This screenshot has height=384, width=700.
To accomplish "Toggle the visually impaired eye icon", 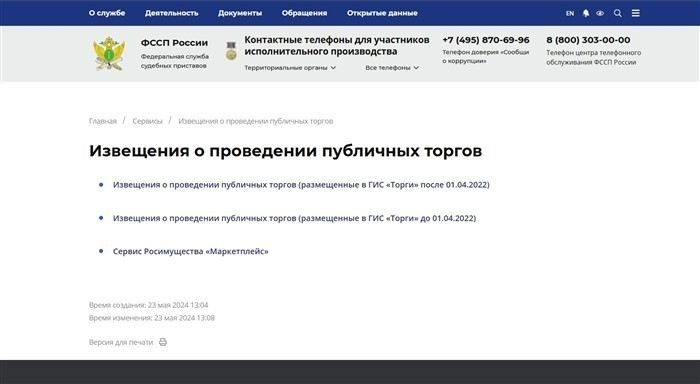I will pyautogui.click(x=600, y=13).
